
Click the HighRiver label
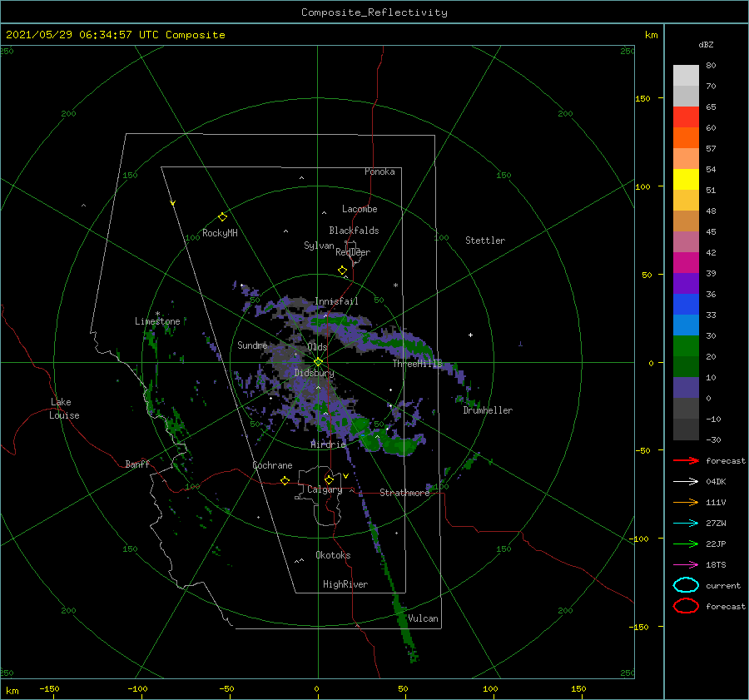pos(345,584)
